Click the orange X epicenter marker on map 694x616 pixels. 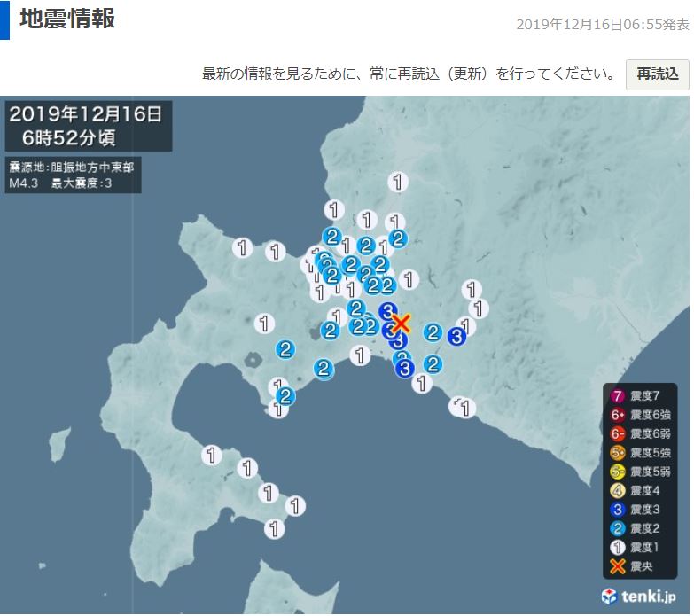click(402, 323)
